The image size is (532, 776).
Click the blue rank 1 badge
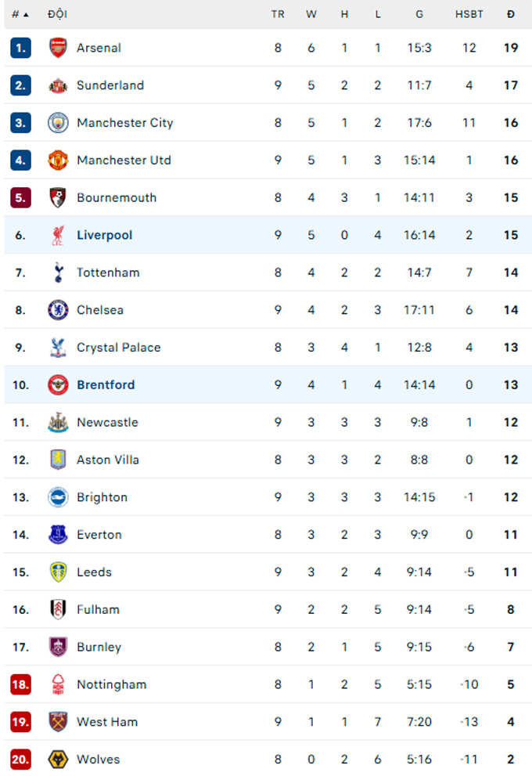[20, 48]
